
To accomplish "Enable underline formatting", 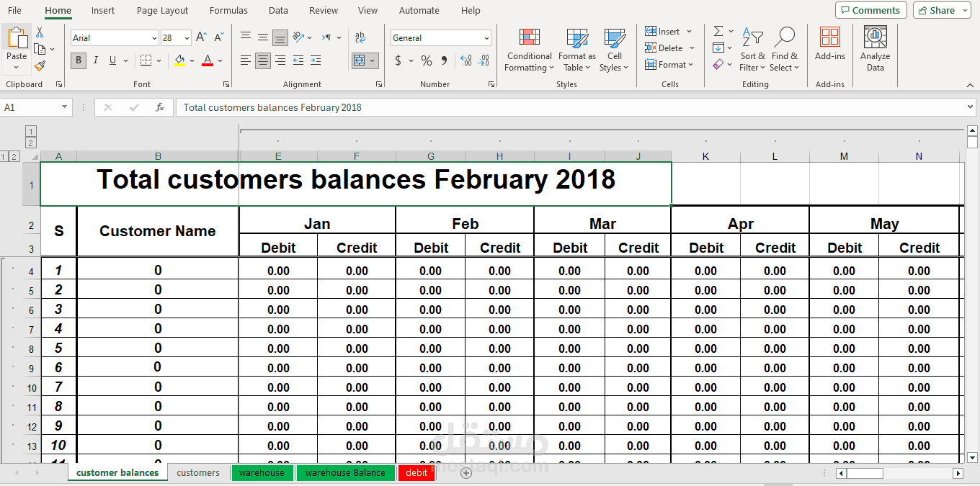I will [x=112, y=60].
